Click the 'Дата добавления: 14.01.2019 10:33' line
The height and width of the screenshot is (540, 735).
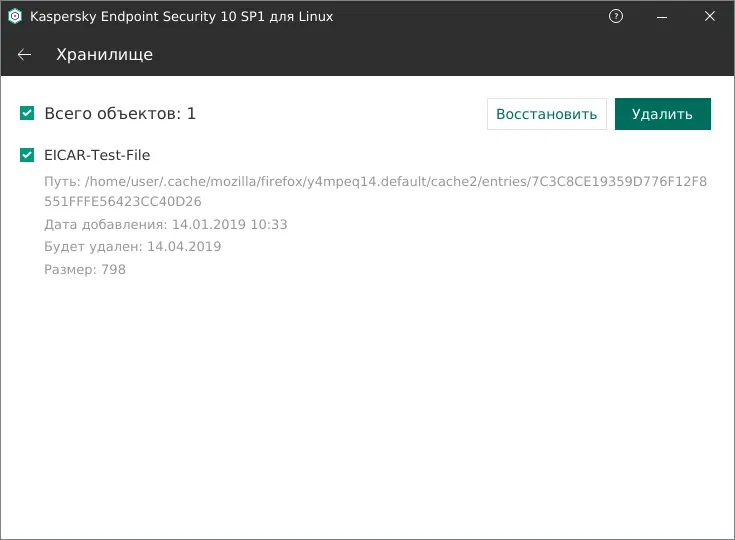(x=166, y=225)
